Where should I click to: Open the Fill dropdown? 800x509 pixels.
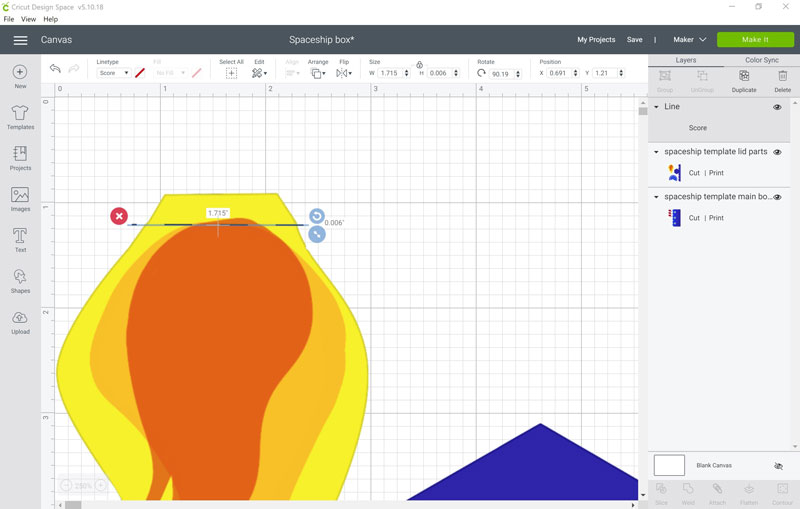170,73
